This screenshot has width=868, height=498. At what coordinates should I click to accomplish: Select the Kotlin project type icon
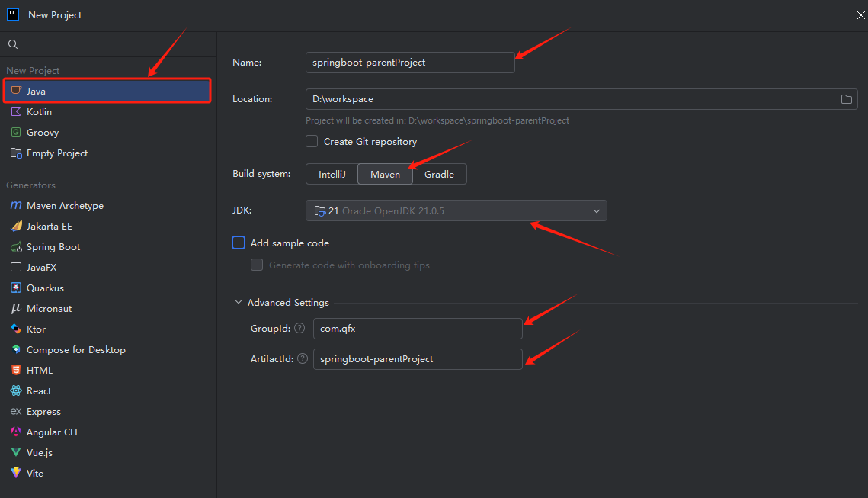click(16, 111)
